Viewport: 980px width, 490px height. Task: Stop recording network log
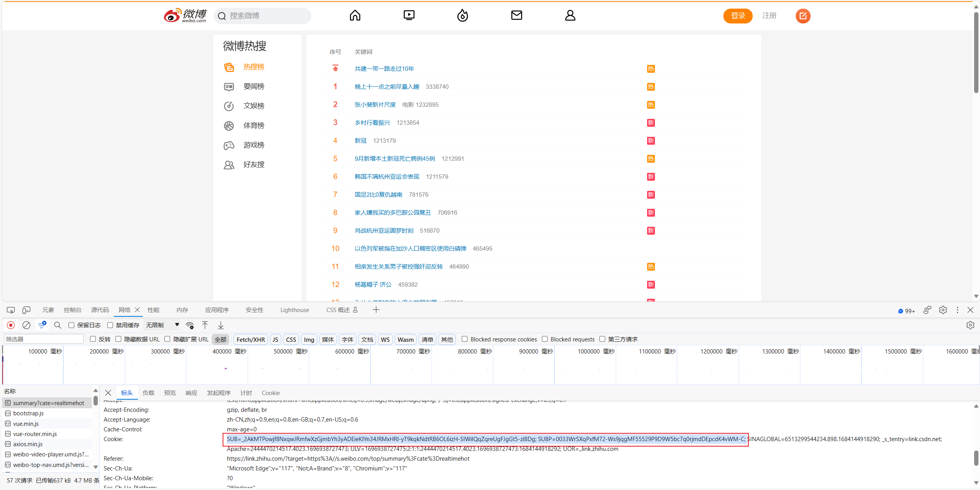(11, 325)
